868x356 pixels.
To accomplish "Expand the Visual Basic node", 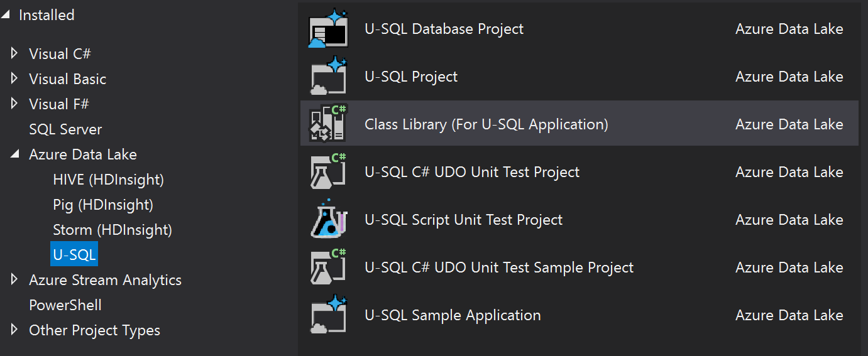I will 15,79.
